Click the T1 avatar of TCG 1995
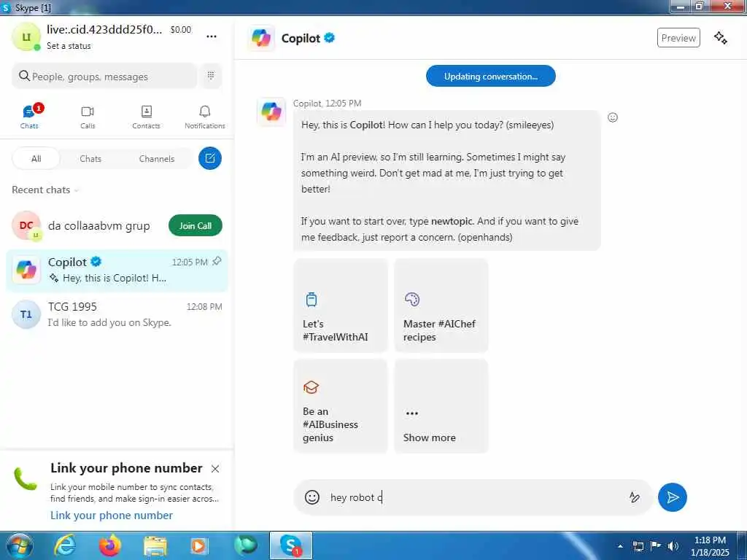 tap(26, 314)
